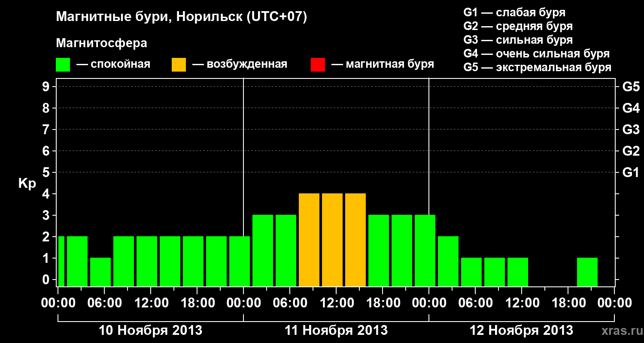This screenshot has height=343, width=644.
Task: Click the 'Kp' axis title
Action: [27, 184]
